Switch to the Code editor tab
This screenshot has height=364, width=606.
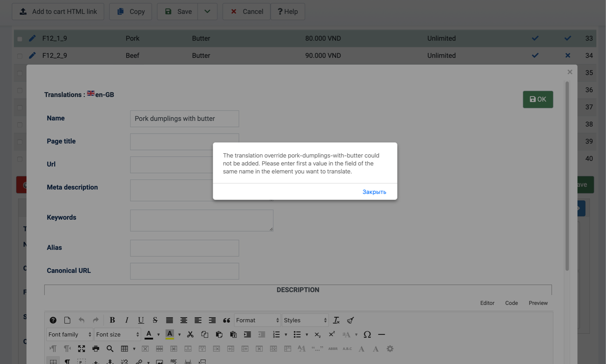[511, 303]
